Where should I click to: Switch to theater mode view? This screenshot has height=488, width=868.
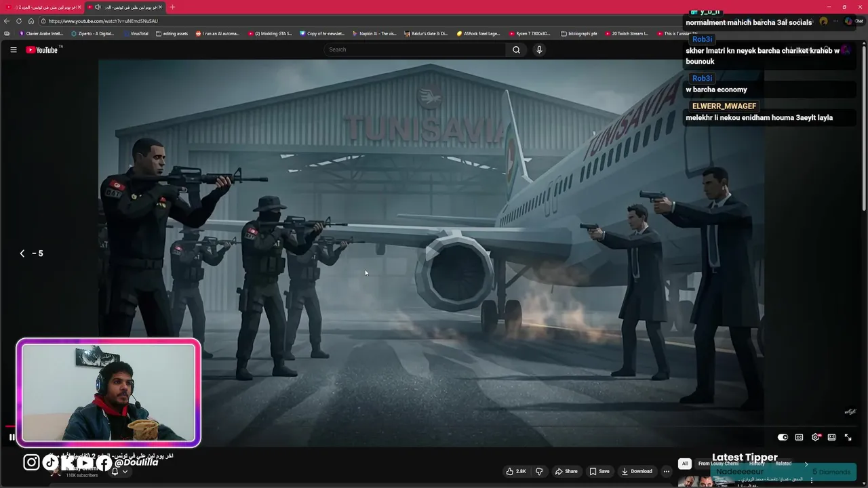831,437
